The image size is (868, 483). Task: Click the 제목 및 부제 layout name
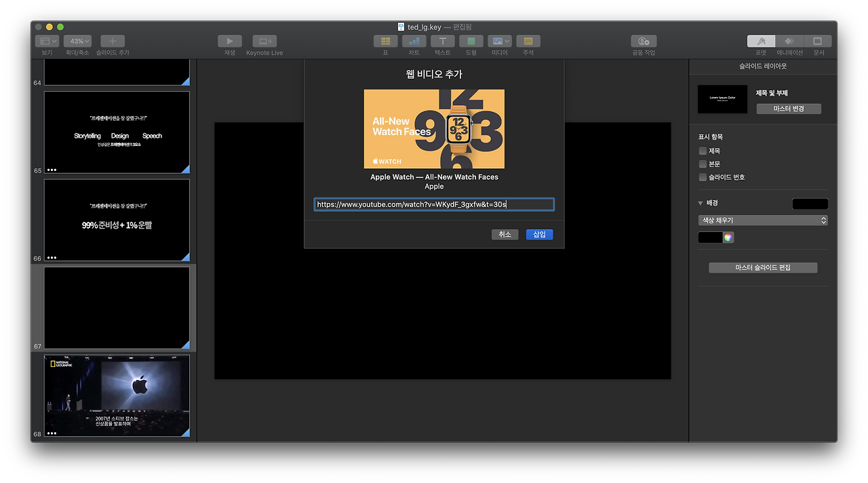click(772, 93)
